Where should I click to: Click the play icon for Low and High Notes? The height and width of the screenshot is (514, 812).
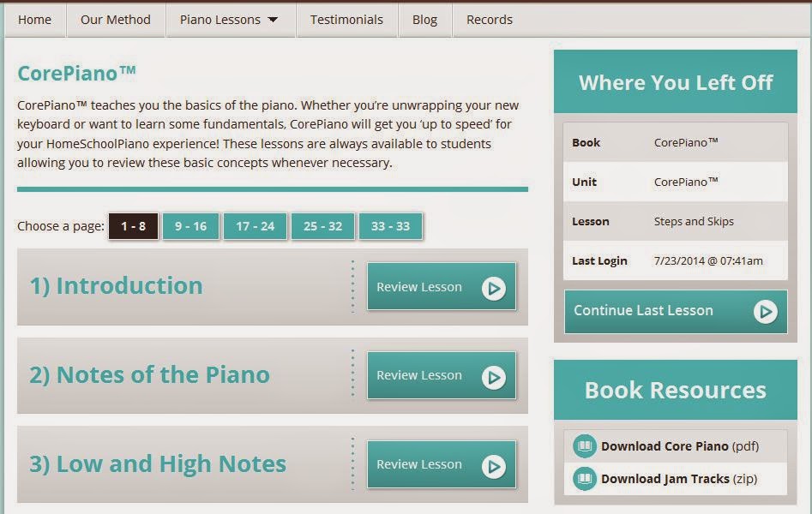click(x=494, y=463)
